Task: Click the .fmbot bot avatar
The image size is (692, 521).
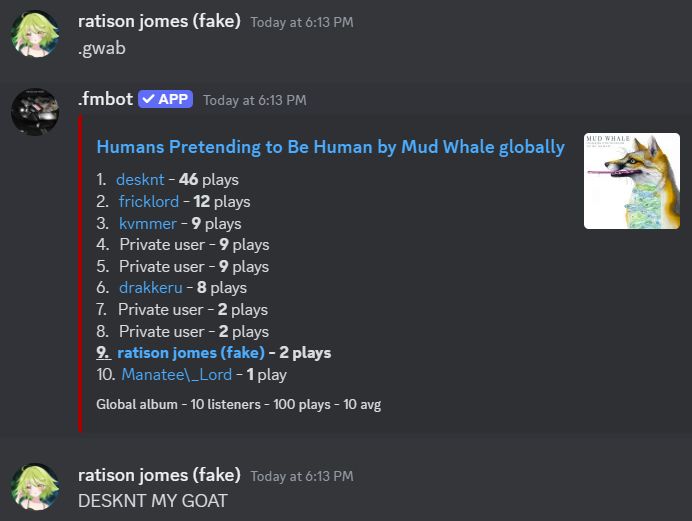Action: point(35,111)
